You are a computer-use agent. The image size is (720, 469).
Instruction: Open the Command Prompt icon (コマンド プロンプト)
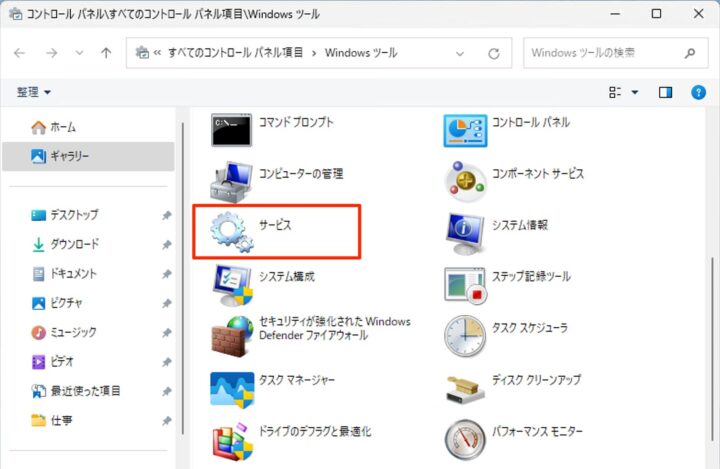(x=231, y=130)
